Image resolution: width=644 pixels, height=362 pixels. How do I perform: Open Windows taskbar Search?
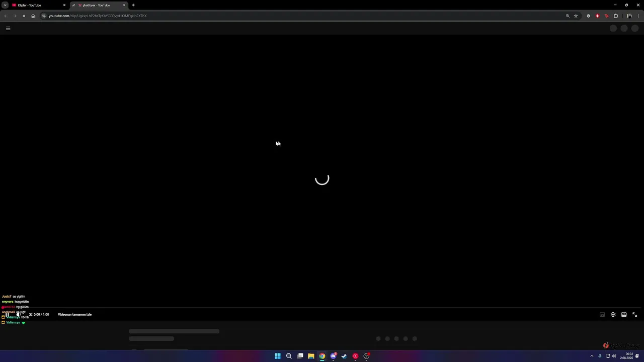289,356
